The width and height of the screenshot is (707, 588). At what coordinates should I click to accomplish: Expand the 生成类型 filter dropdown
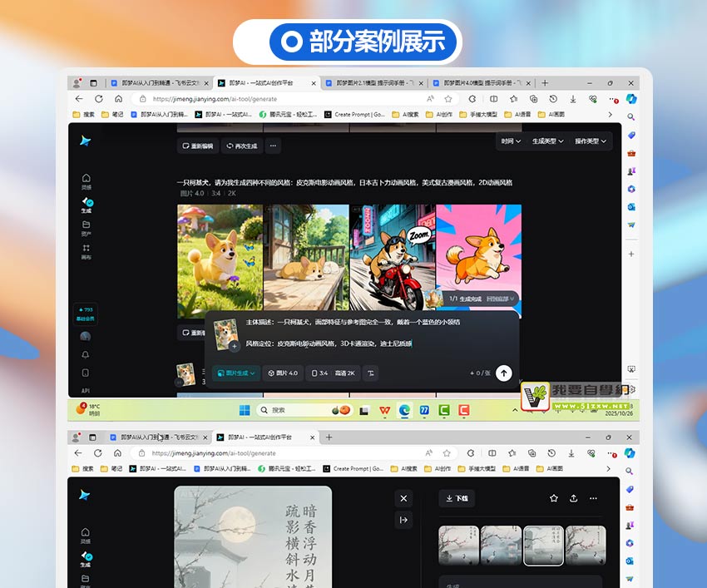[549, 141]
